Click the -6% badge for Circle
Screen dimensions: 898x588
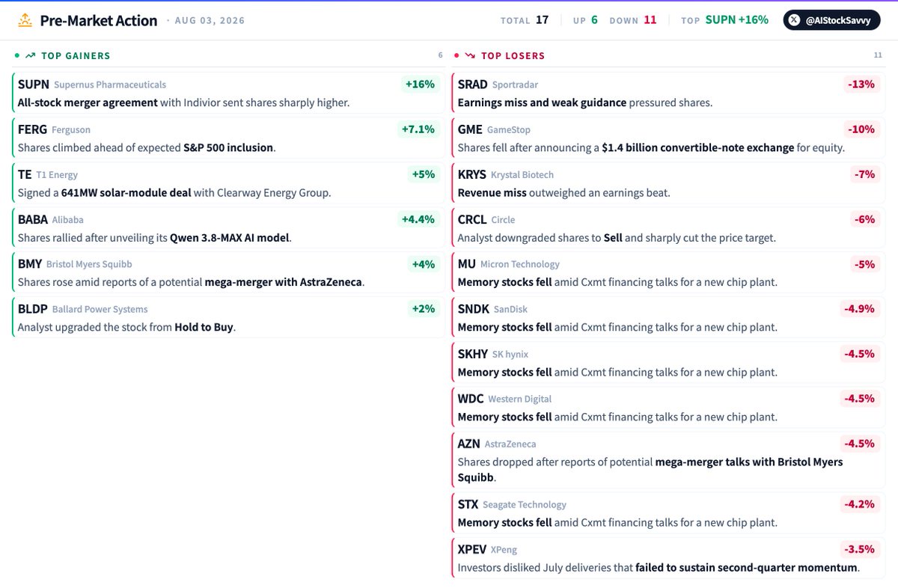[864, 219]
